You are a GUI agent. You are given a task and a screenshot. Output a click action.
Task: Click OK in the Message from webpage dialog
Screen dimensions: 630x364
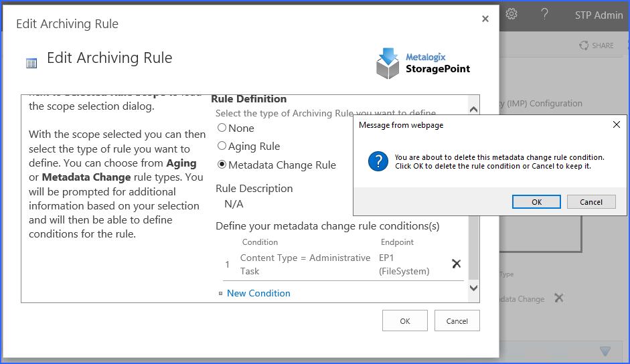tap(536, 202)
